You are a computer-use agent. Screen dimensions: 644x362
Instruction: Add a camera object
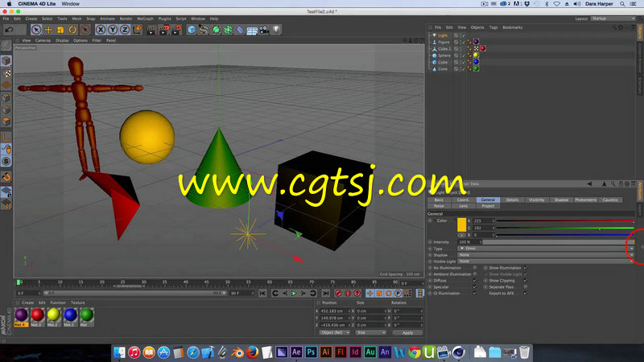click(x=264, y=30)
